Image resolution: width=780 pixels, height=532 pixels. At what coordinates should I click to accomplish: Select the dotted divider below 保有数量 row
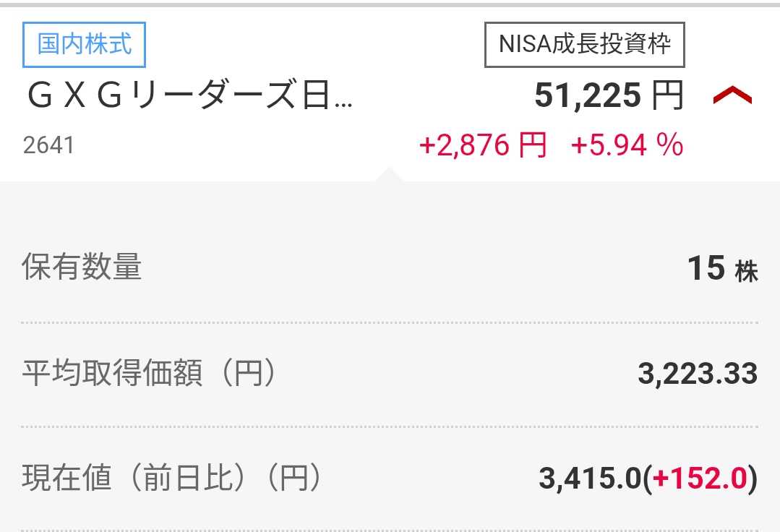point(390,322)
